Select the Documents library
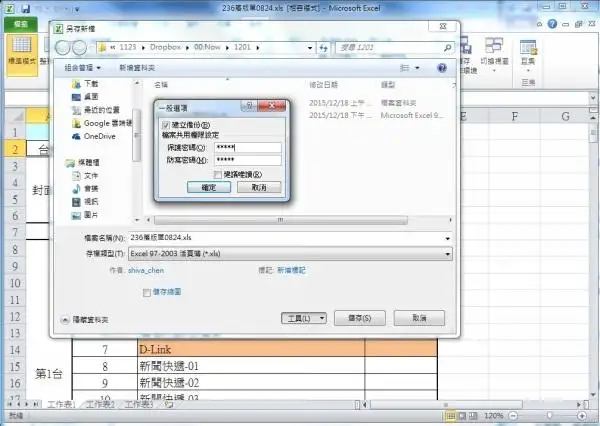The image size is (600, 426). tap(85, 176)
